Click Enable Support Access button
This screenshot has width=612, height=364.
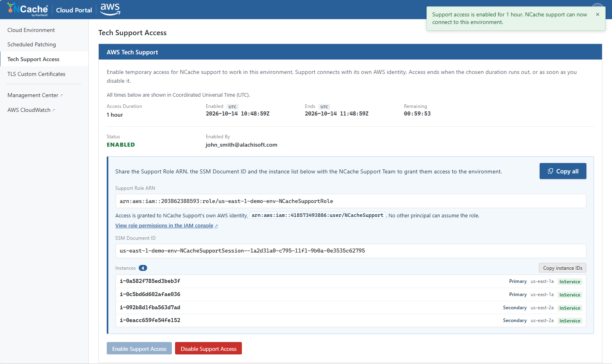pyautogui.click(x=139, y=348)
